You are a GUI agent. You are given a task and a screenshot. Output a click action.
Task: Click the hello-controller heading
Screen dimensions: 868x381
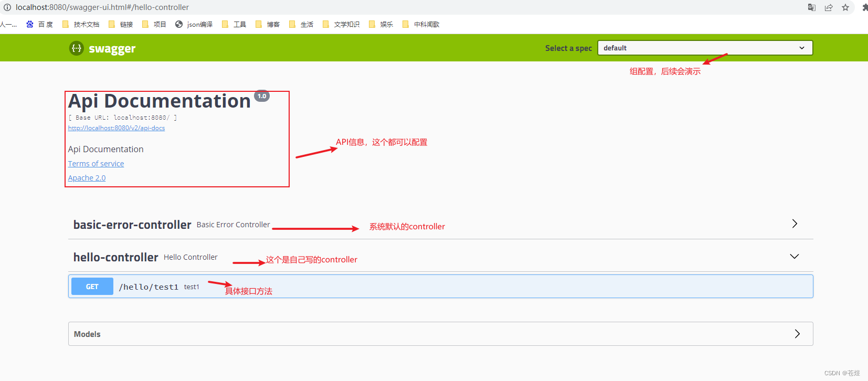[x=115, y=257]
